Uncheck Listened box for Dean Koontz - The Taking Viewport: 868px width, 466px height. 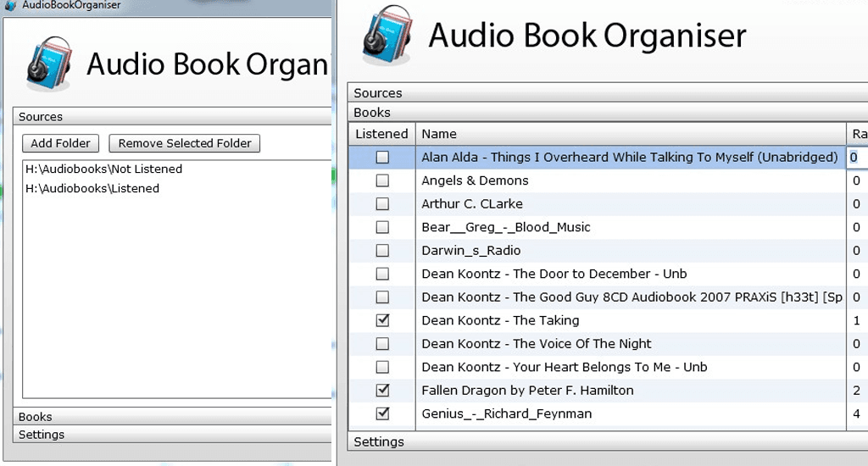[x=382, y=320]
